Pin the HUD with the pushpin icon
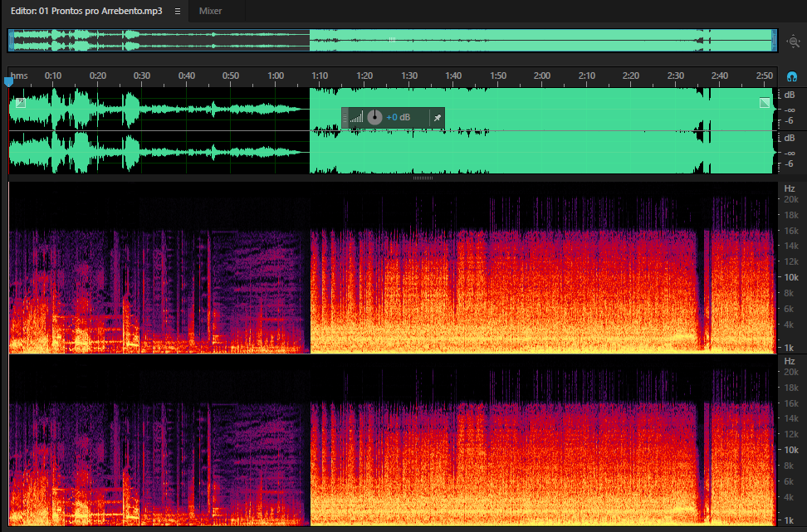This screenshot has height=532, width=807. [437, 118]
